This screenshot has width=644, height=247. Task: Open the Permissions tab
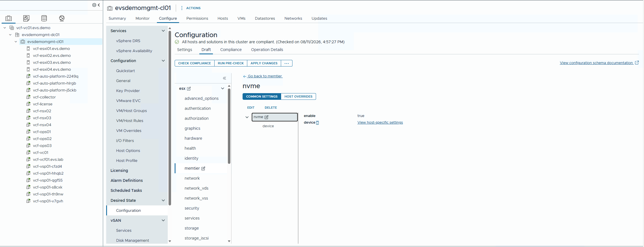(197, 18)
